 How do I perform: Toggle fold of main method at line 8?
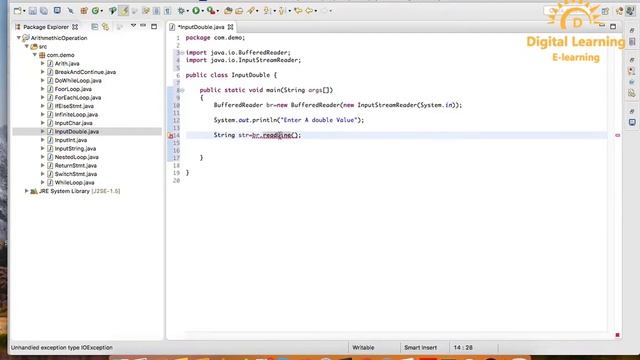click(x=182, y=90)
